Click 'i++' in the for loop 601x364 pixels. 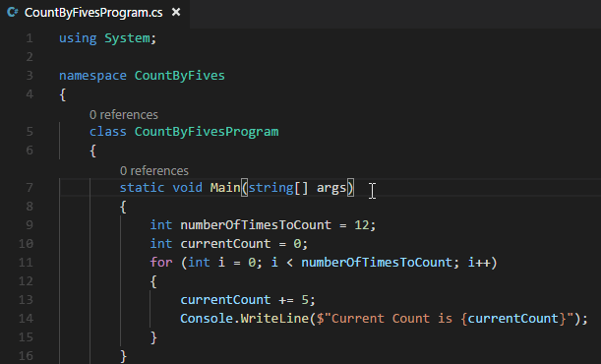479,263
